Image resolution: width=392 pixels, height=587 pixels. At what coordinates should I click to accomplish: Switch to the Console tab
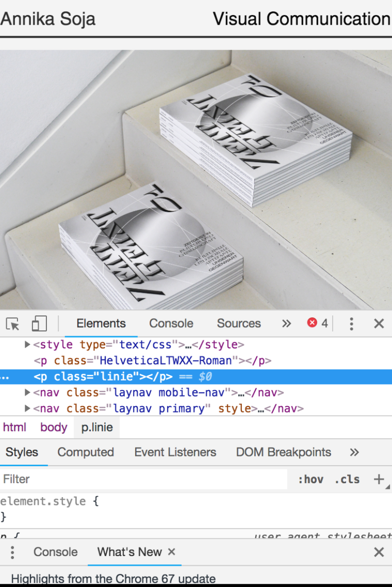click(x=171, y=324)
